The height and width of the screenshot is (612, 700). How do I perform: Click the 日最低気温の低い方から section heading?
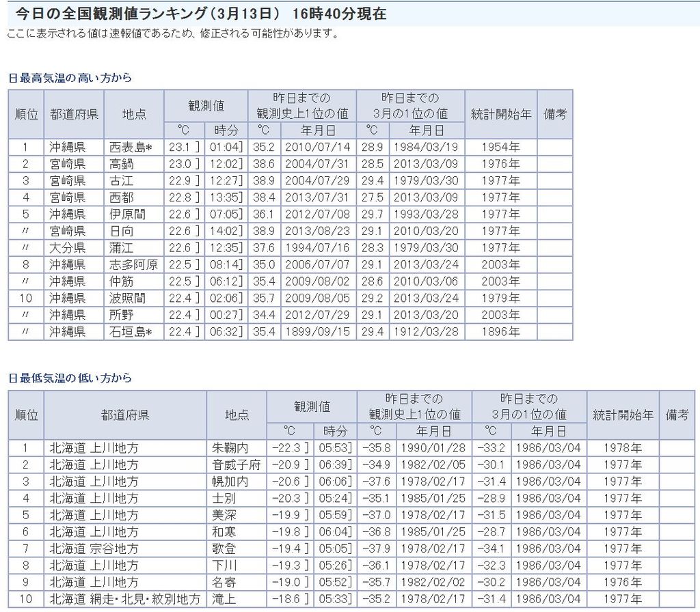[70, 378]
